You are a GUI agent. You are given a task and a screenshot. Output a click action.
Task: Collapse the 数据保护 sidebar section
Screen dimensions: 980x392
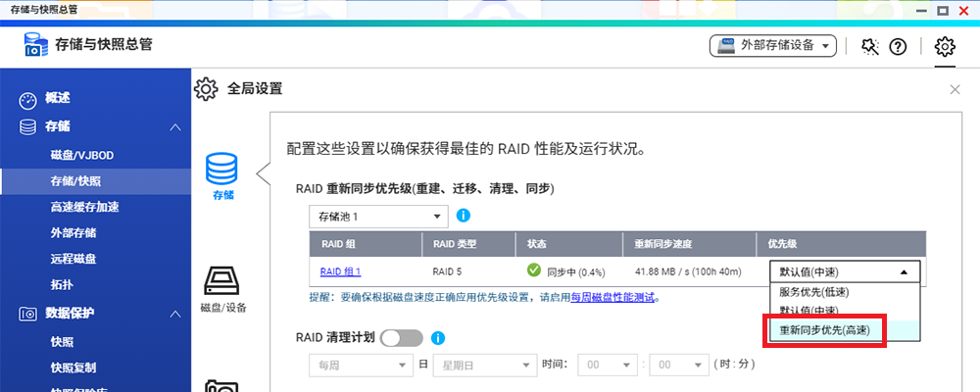(x=175, y=314)
